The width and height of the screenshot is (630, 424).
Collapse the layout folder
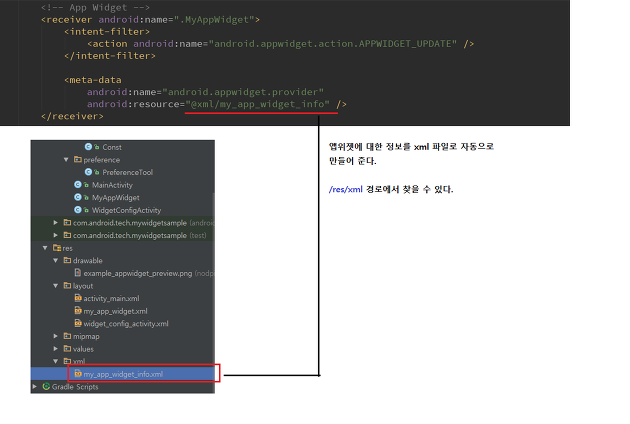(x=55, y=286)
